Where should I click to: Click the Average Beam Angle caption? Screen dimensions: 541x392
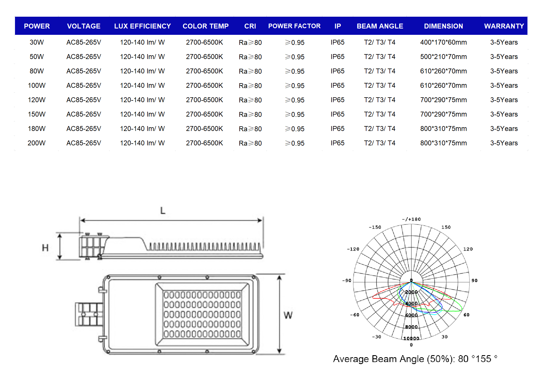415,359
